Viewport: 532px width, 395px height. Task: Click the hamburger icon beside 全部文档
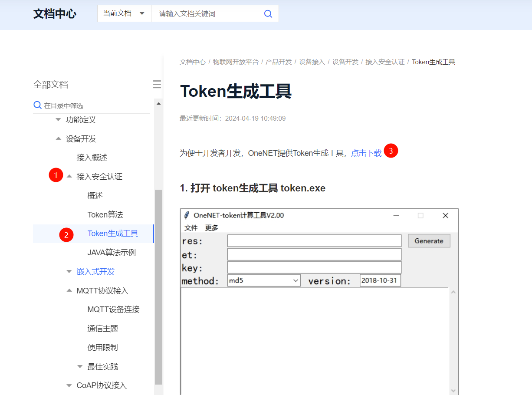(x=157, y=85)
